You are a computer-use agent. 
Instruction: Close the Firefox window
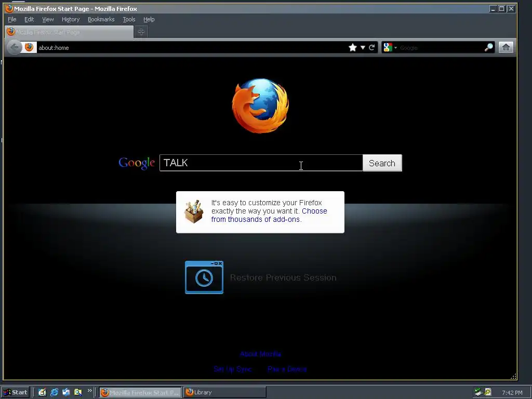click(511, 9)
